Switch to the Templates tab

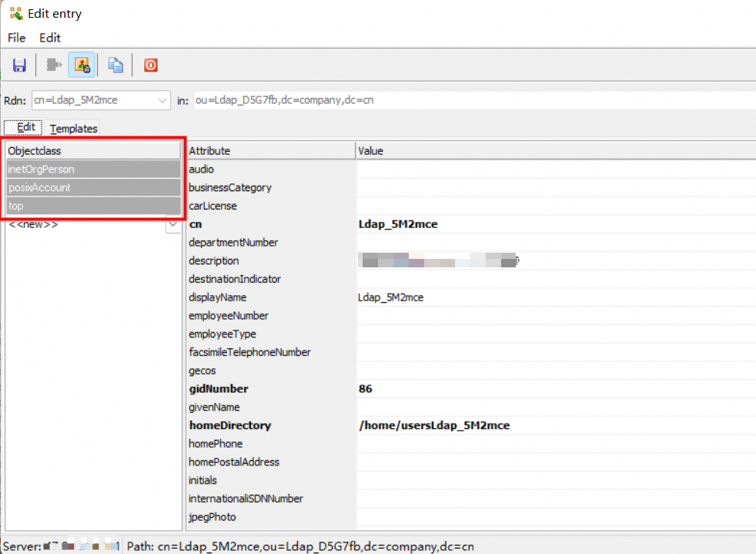tap(73, 129)
